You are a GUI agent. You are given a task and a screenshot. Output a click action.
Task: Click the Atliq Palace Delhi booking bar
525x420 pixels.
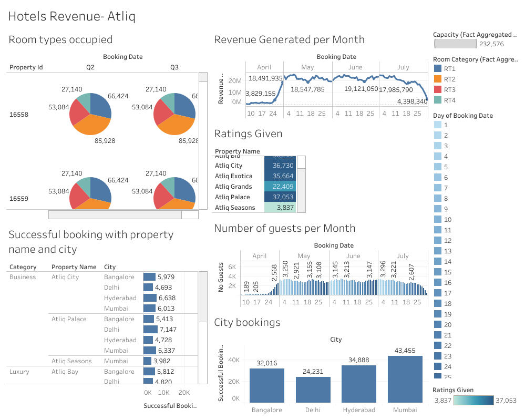click(151, 330)
